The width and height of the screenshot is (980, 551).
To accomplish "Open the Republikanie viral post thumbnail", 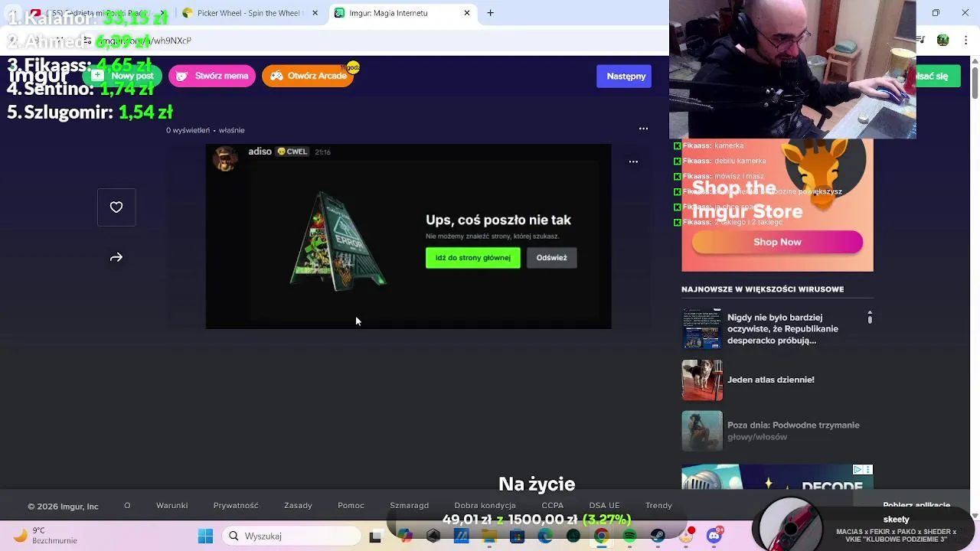I will pos(701,329).
